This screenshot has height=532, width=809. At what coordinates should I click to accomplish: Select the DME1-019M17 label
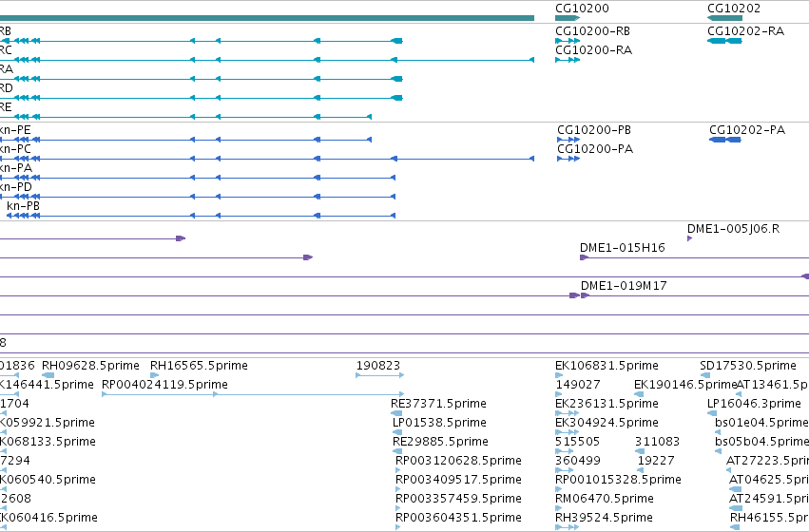(x=624, y=286)
